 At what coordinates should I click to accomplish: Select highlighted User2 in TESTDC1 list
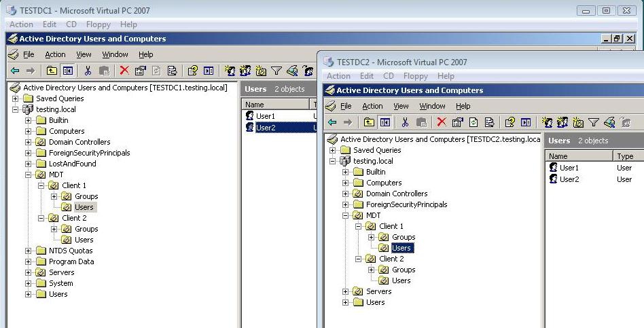pyautogui.click(x=266, y=128)
